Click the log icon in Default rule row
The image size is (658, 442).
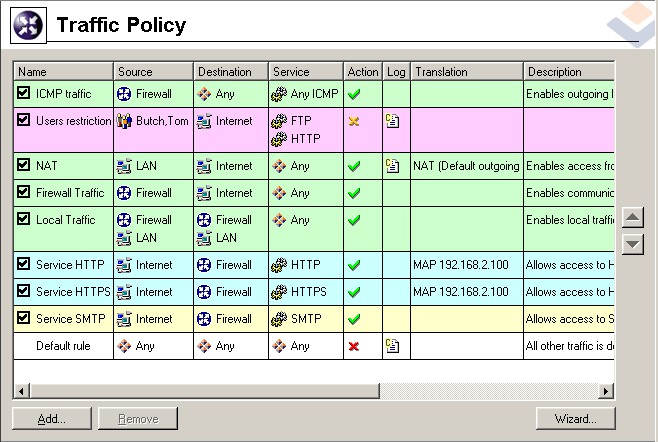pos(392,346)
